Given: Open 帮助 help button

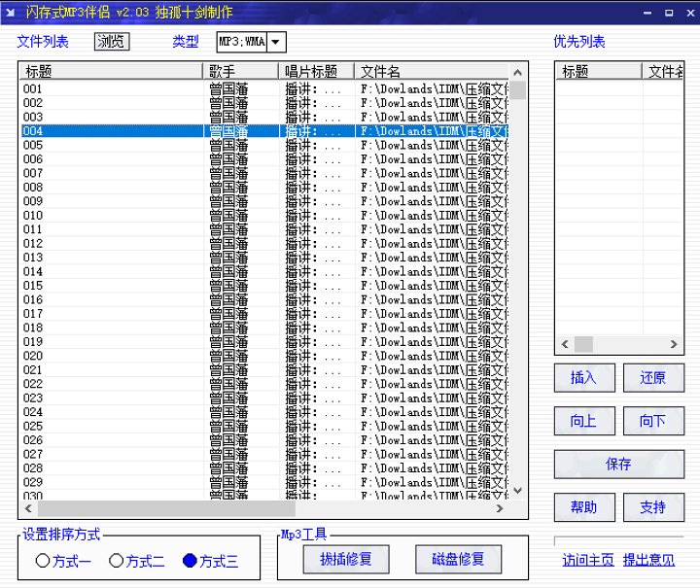Looking at the screenshot, I should point(584,507).
